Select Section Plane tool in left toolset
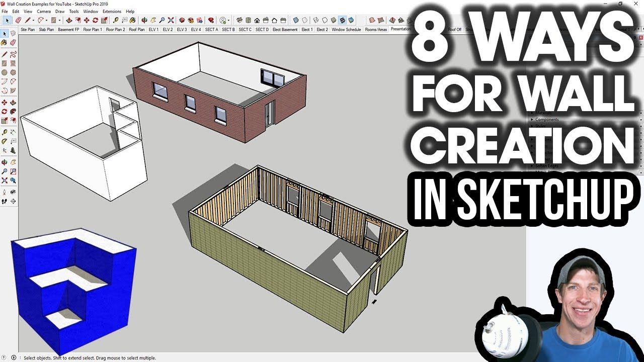 (x=13, y=201)
